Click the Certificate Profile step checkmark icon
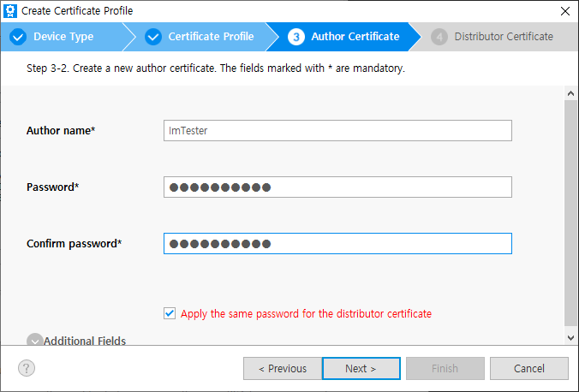The width and height of the screenshot is (579, 392). pos(153,37)
